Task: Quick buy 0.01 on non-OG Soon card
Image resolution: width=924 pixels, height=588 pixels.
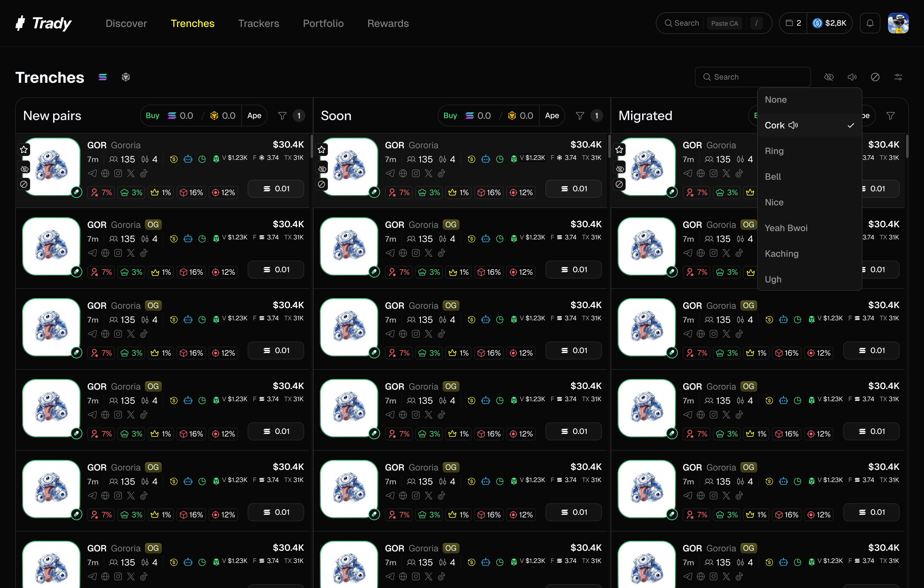Action: point(574,189)
